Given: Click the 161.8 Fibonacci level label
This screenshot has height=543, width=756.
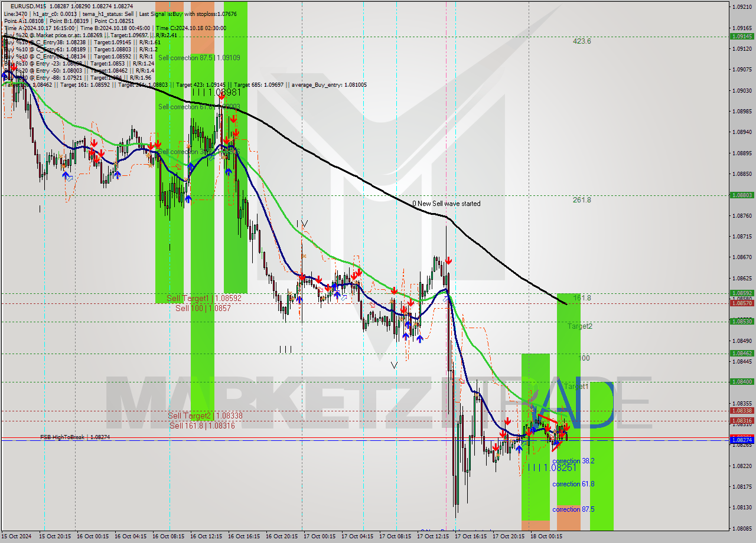Looking at the screenshot, I should click(x=582, y=298).
